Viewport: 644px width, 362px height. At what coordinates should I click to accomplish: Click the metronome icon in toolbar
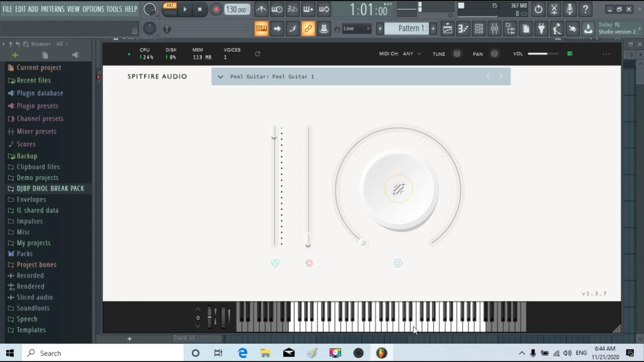click(x=261, y=9)
